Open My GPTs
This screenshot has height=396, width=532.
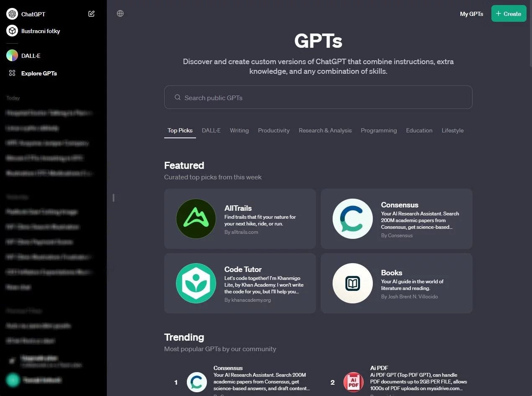[x=471, y=14]
